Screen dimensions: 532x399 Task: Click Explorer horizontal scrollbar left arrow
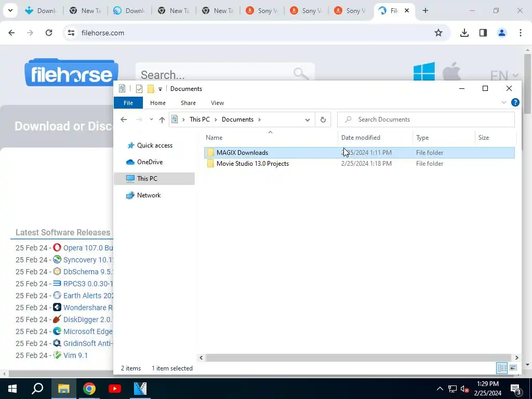coord(201,357)
